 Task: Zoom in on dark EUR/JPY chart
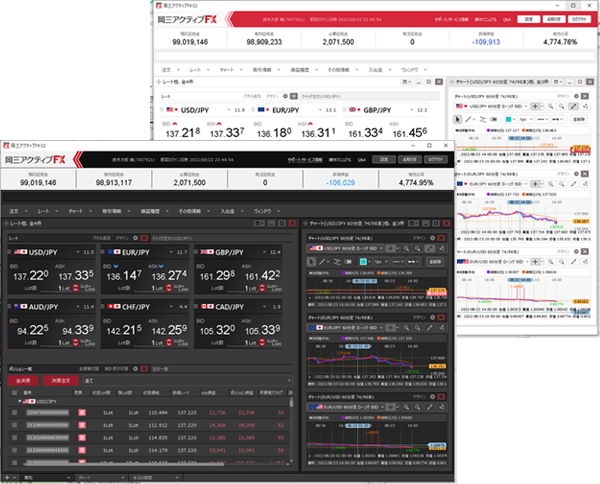[x=406, y=328]
